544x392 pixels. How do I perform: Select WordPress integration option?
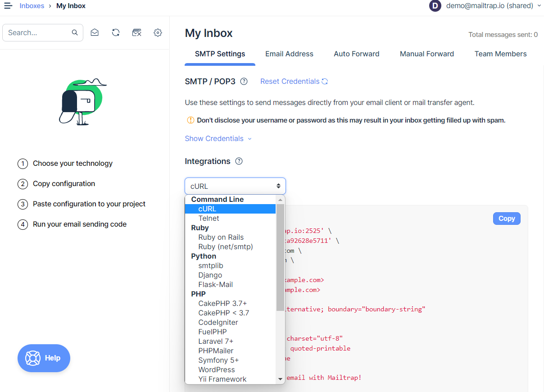coord(231,370)
